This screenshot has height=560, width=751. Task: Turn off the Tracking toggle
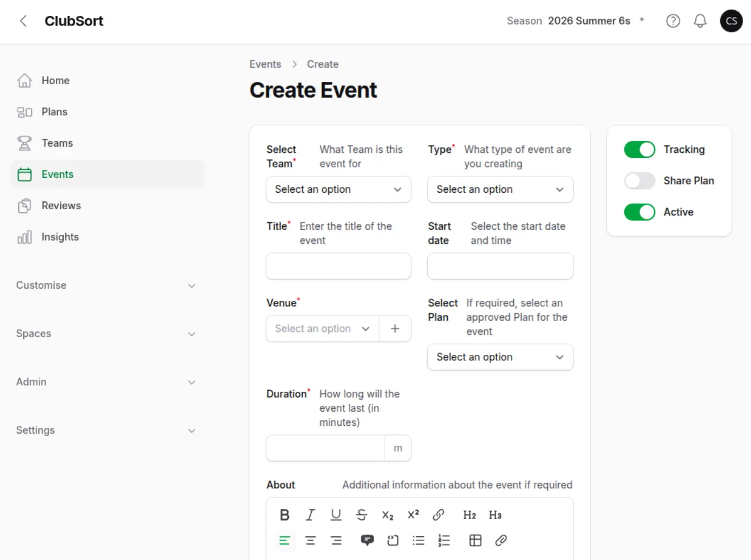[x=639, y=150]
